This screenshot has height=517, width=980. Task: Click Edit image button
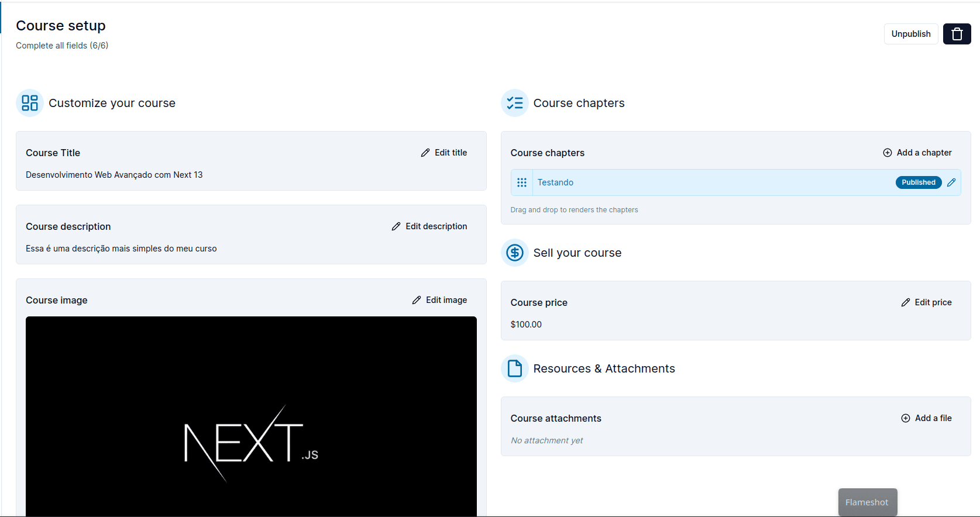click(439, 300)
